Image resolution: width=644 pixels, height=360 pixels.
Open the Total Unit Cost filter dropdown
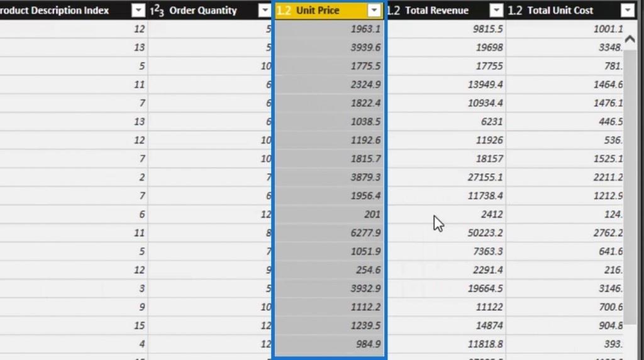point(628,10)
